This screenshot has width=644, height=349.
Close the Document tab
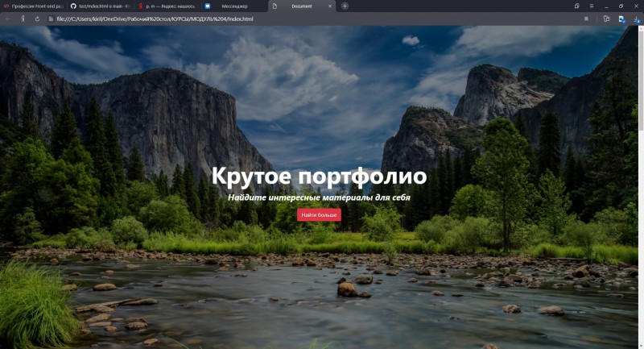330,6
